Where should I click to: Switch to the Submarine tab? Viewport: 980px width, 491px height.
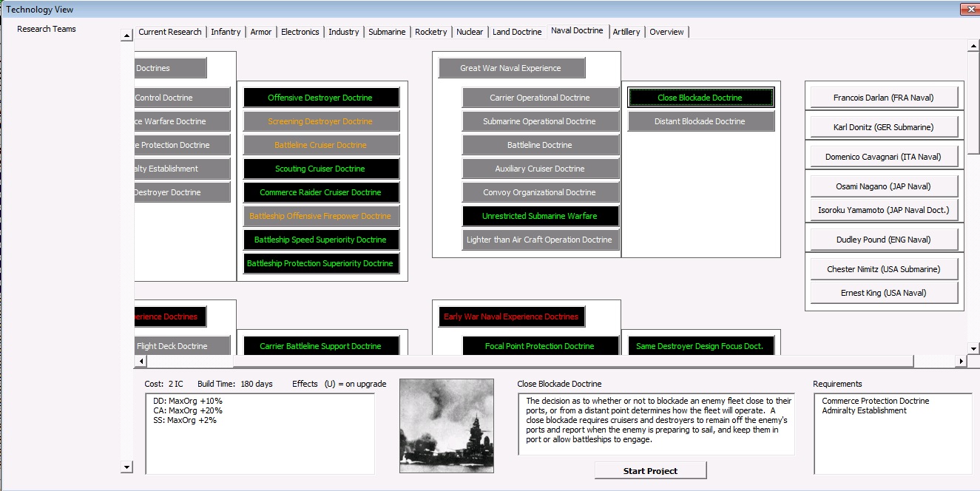pyautogui.click(x=387, y=32)
